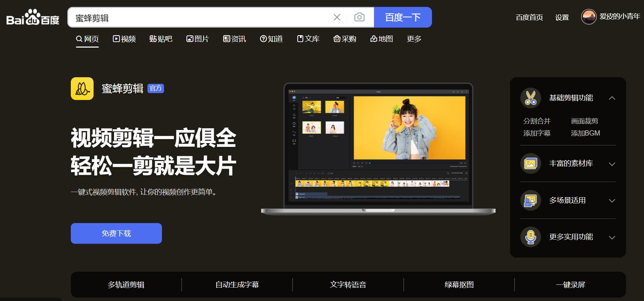Screen dimensions: 644x301
Task: Click the 基础剪辑功能 heading
Action: [571, 98]
